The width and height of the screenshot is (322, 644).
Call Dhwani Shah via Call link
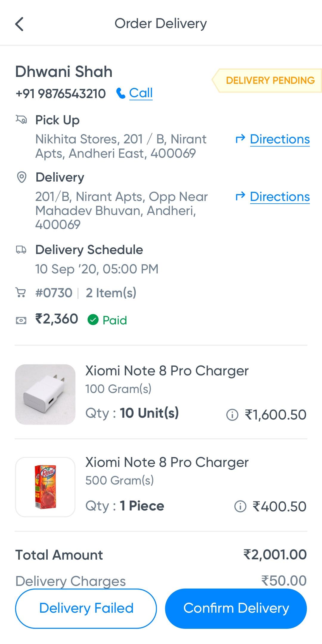point(141,93)
